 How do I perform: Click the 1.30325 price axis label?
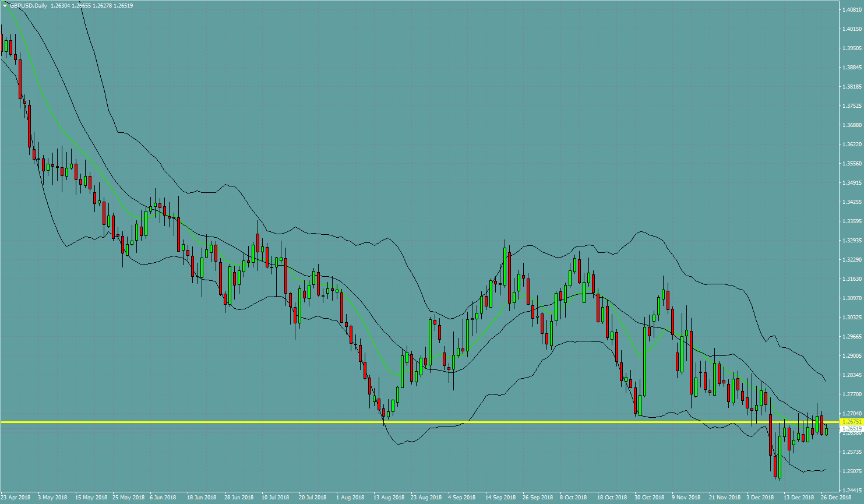(851, 317)
